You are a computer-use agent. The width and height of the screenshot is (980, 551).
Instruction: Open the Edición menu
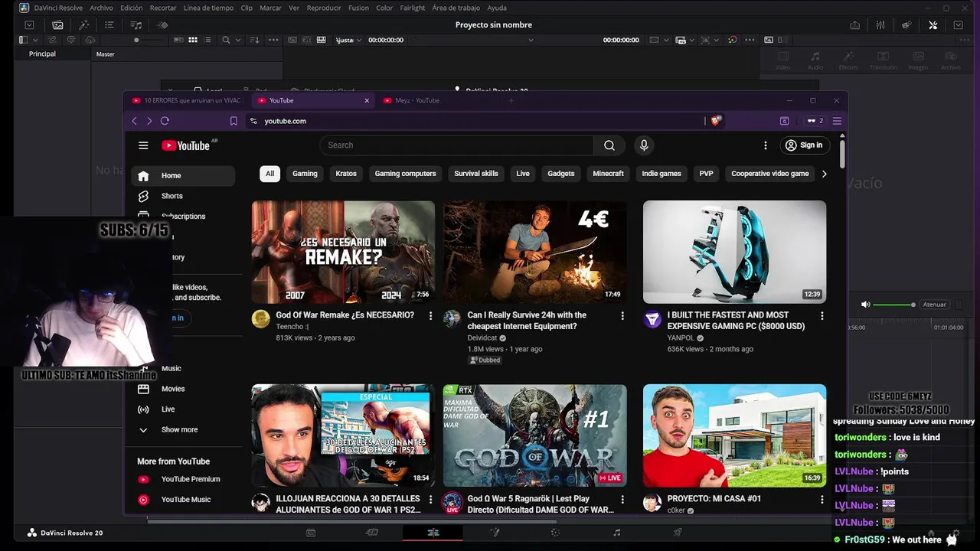pos(131,8)
